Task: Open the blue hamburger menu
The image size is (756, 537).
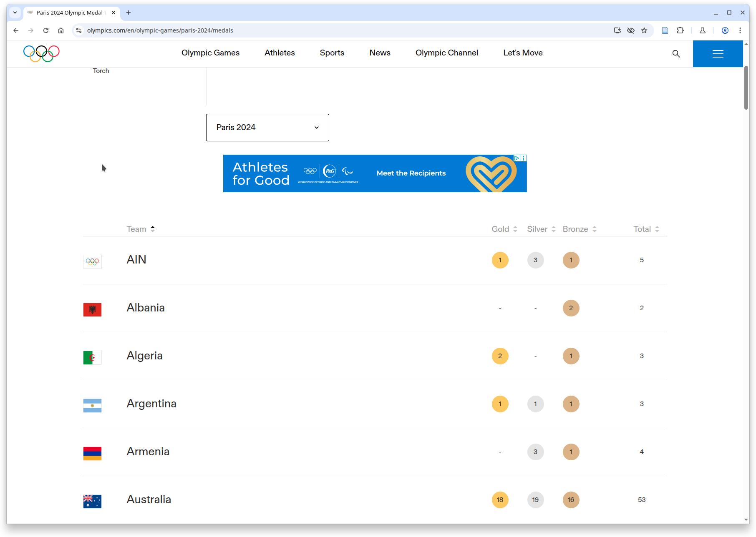Action: pos(718,54)
